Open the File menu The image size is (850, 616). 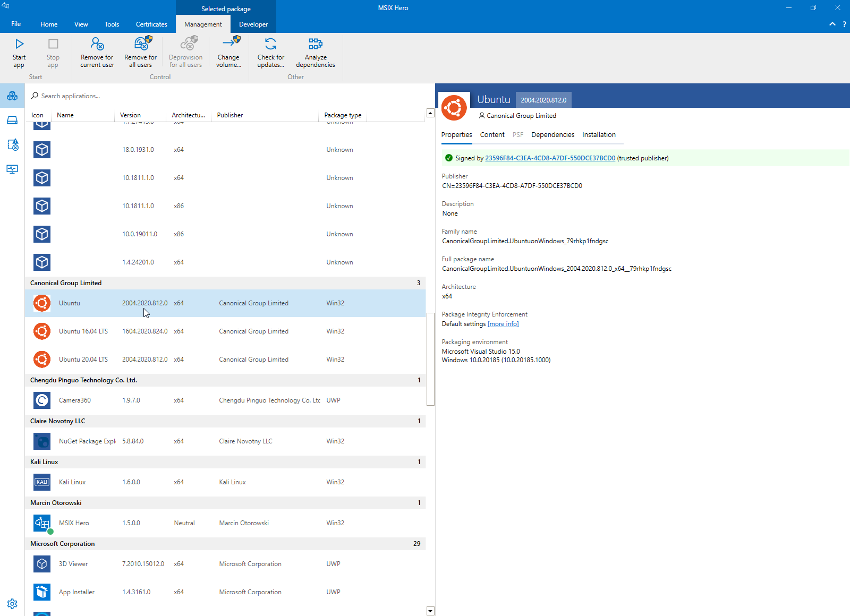tap(16, 24)
